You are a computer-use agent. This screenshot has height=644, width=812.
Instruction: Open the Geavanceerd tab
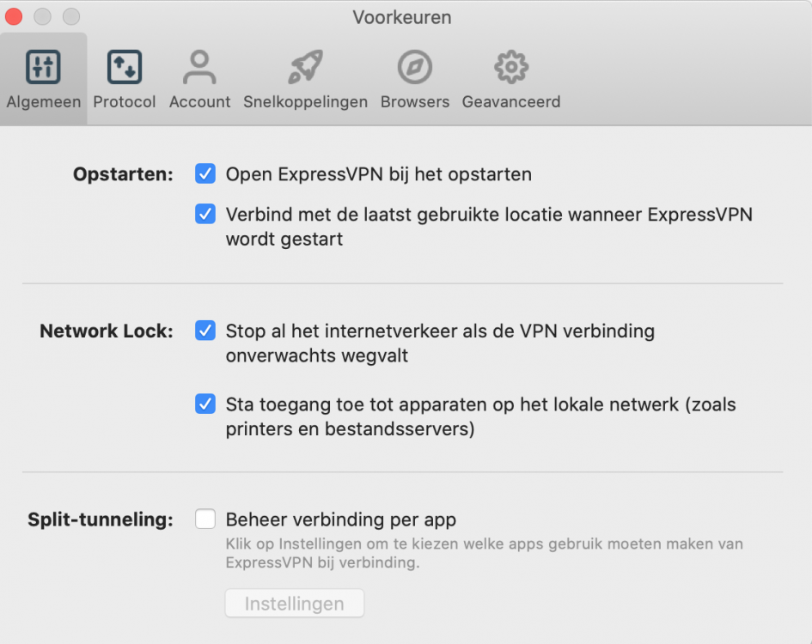click(x=510, y=77)
